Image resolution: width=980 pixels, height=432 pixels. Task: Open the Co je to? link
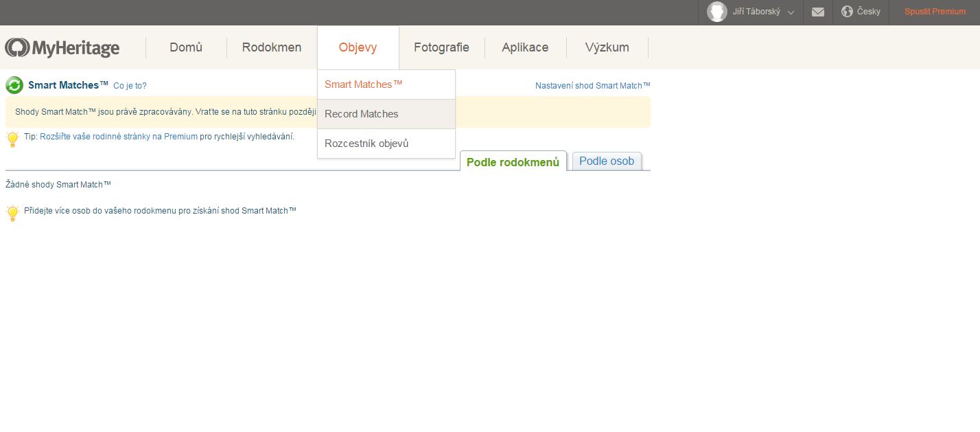[x=130, y=86]
